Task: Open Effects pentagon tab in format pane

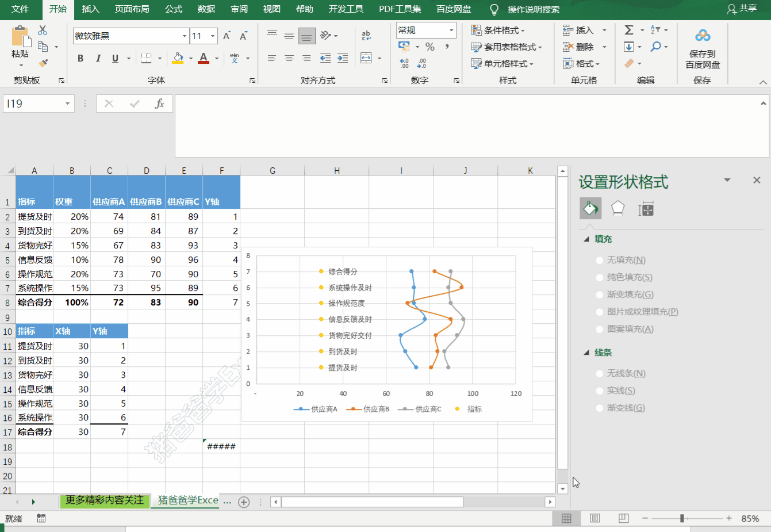Action: tap(617, 208)
